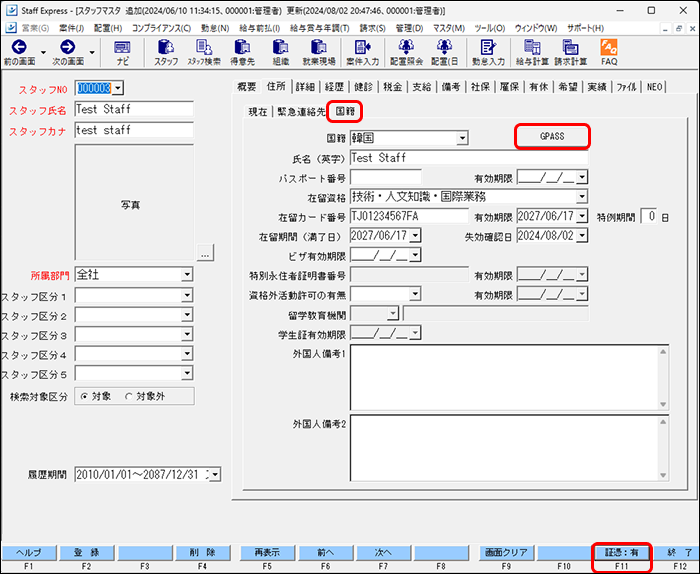Image resolution: width=700 pixels, height=574 pixels.
Task: Open the 就業現場 toolbar icon
Action: coord(320,52)
